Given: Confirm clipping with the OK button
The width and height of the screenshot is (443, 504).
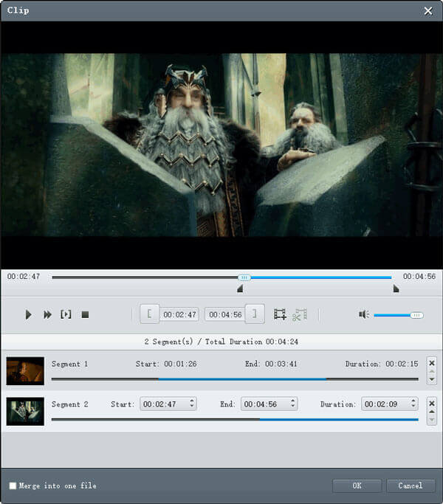Looking at the screenshot, I should pos(357,486).
